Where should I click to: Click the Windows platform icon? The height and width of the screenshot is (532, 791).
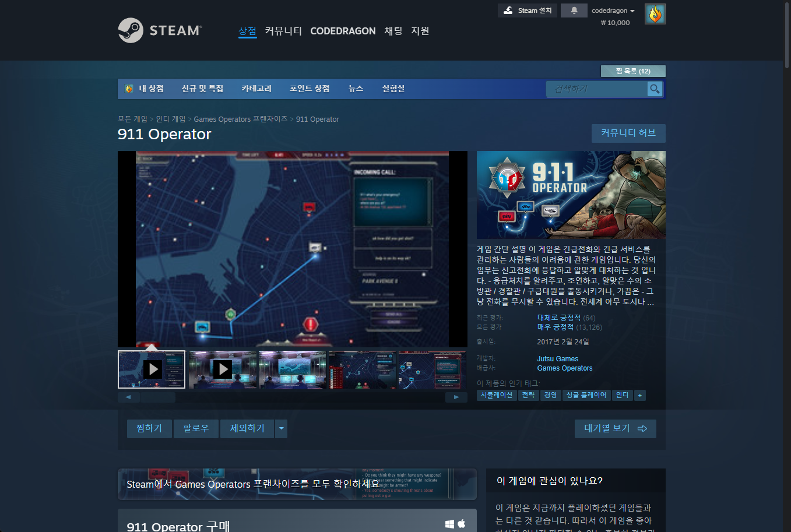(x=449, y=524)
